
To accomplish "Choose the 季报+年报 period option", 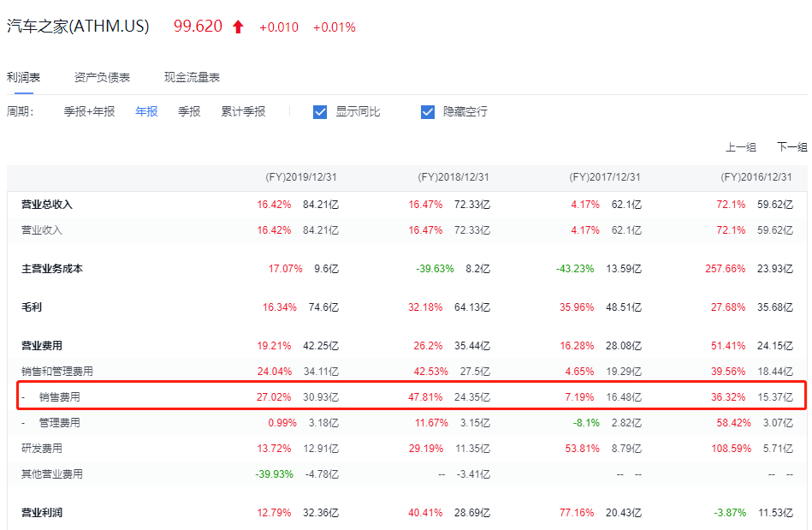I will (89, 111).
